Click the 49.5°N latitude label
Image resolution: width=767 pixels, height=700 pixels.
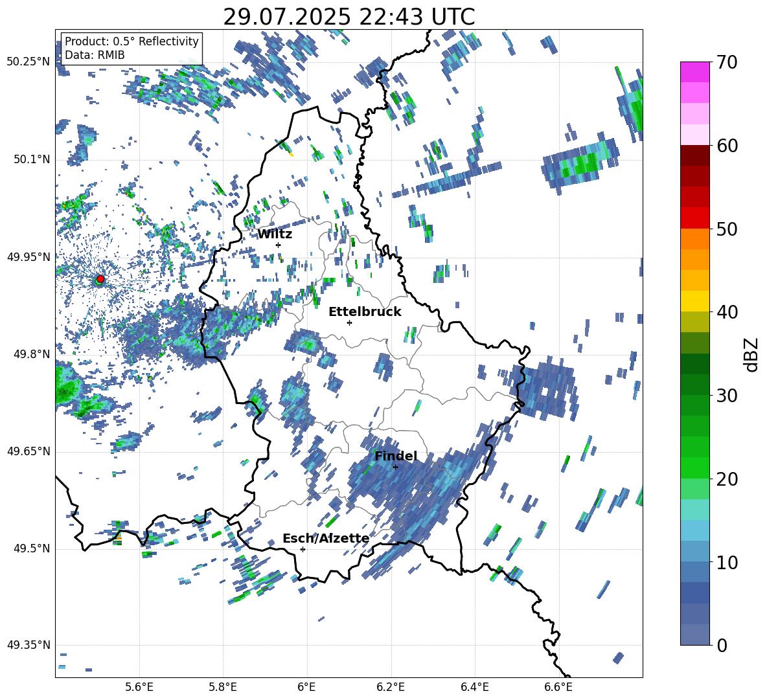[x=31, y=548]
